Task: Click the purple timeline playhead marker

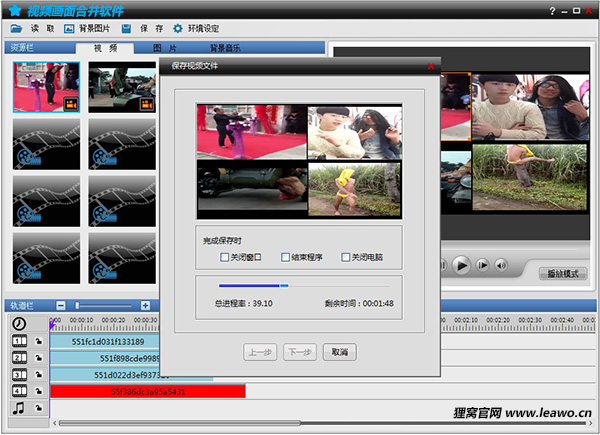Action: 52,325
